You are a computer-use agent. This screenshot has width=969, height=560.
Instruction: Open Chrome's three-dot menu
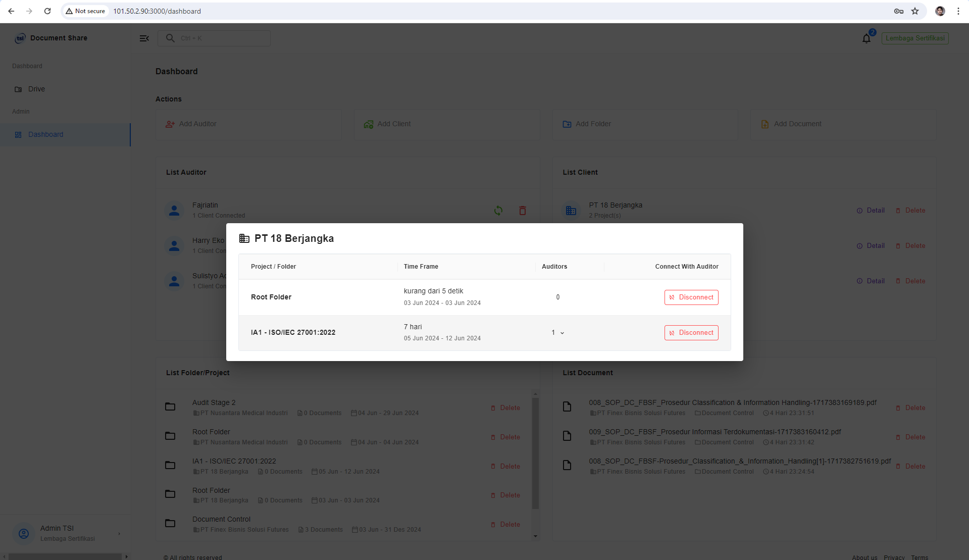point(958,11)
